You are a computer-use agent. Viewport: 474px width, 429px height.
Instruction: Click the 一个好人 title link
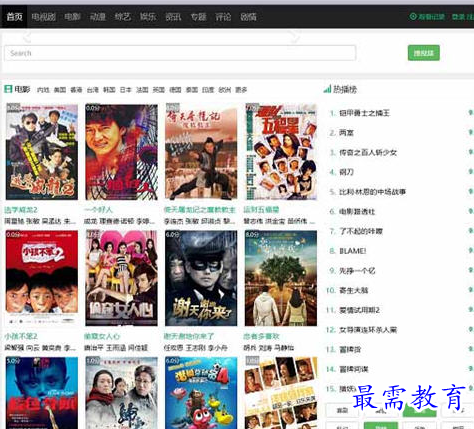click(98, 210)
